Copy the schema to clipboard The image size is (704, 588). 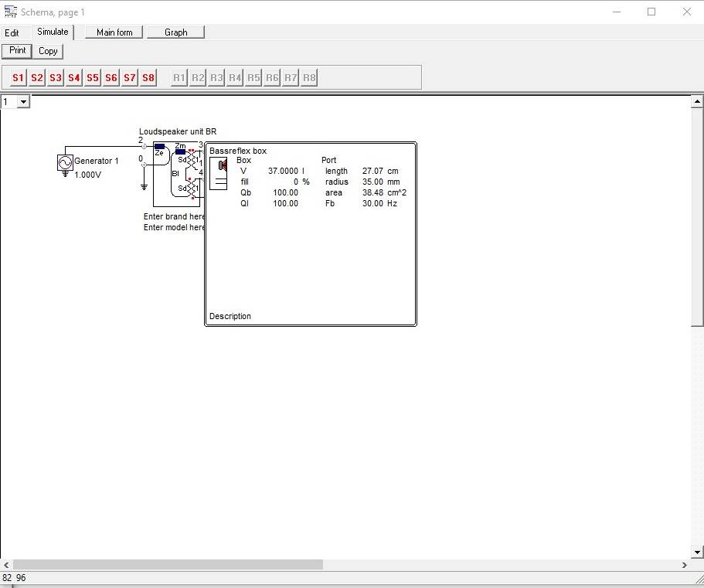(x=48, y=51)
